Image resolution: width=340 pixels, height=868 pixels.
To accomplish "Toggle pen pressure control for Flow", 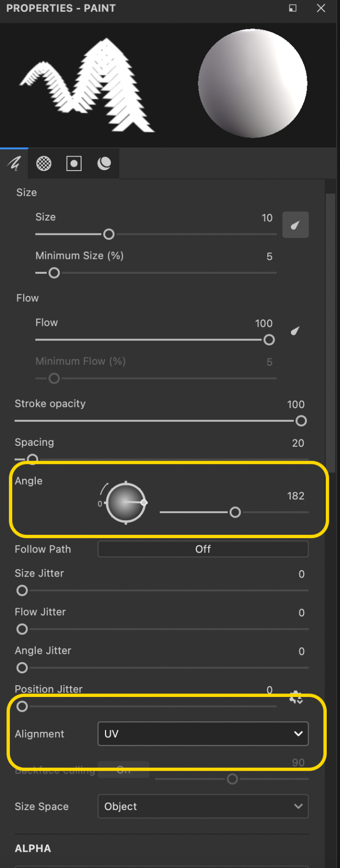I will [295, 331].
